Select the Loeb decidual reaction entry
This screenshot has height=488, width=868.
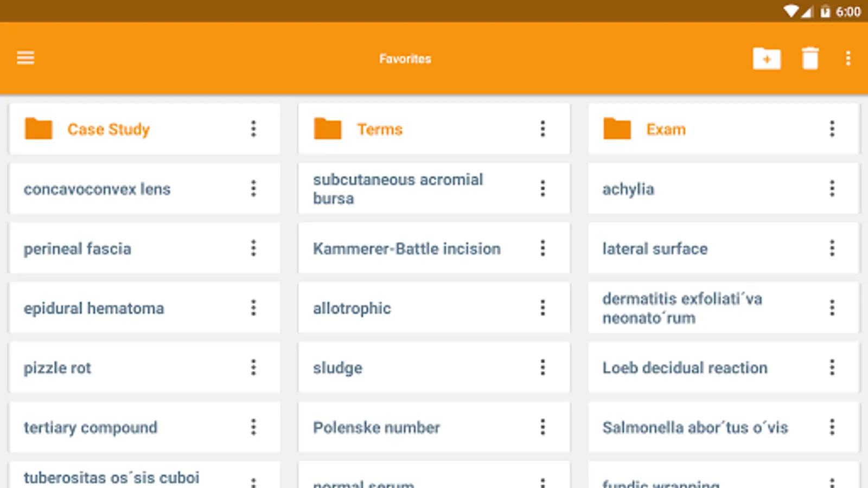click(685, 368)
